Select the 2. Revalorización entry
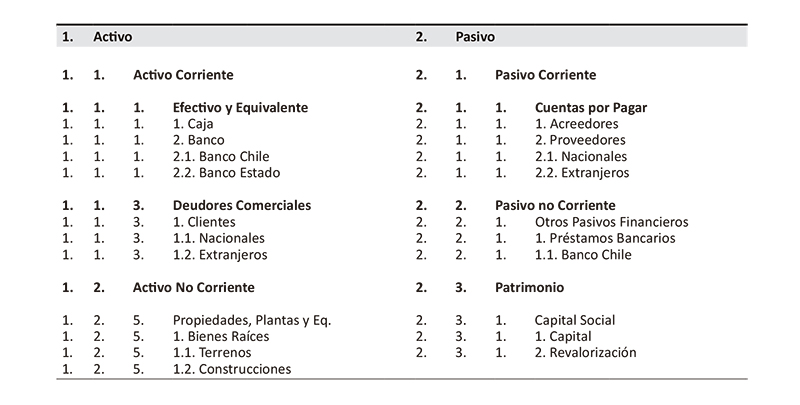This screenshot has height=405, width=800. coord(586,353)
